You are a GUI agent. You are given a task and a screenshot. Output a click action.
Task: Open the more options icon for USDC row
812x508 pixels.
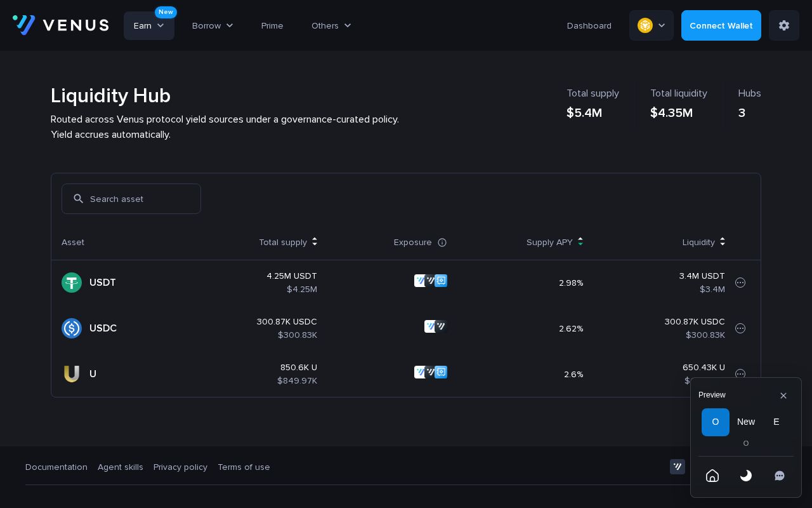[x=740, y=328]
